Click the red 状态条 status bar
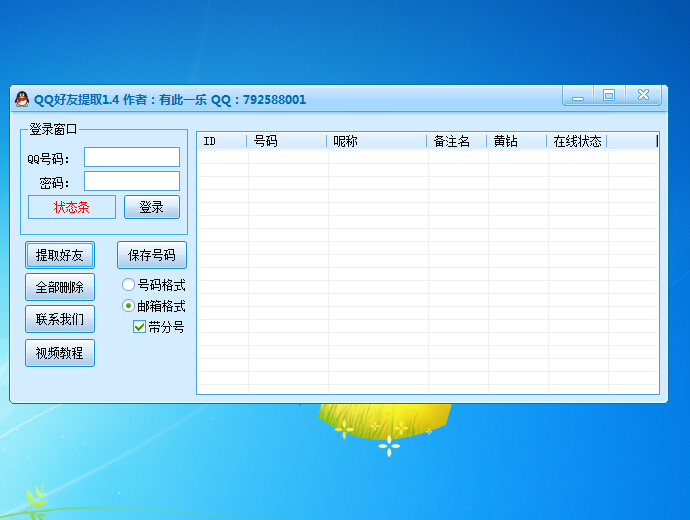The image size is (690, 520). tap(72, 207)
